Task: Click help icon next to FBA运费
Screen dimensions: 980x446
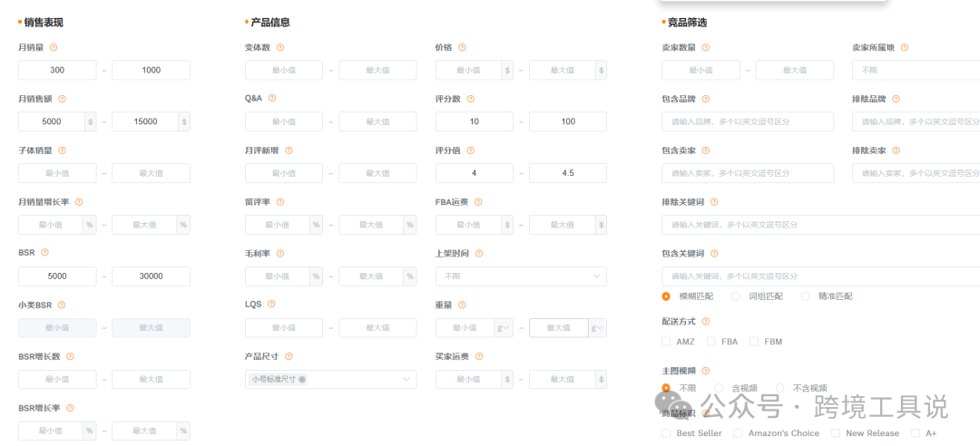Action: tap(478, 202)
